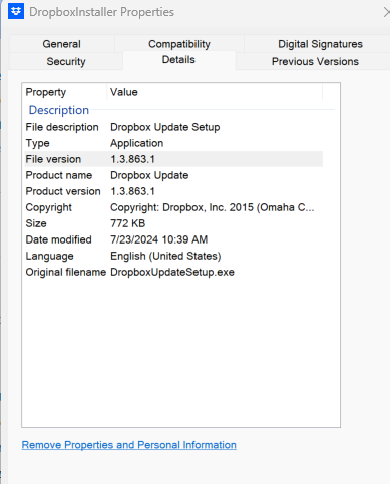Select the Original filename label
390x484 pixels.
66,272
